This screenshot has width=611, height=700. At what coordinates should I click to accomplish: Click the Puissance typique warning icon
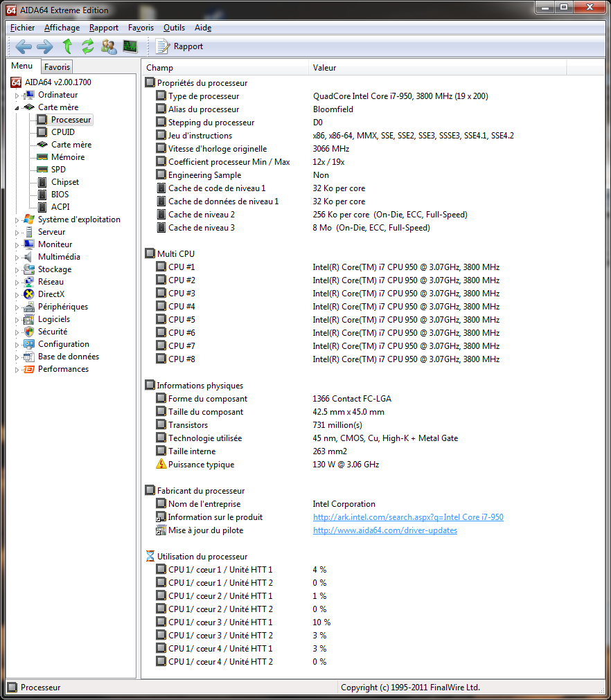[x=161, y=465]
